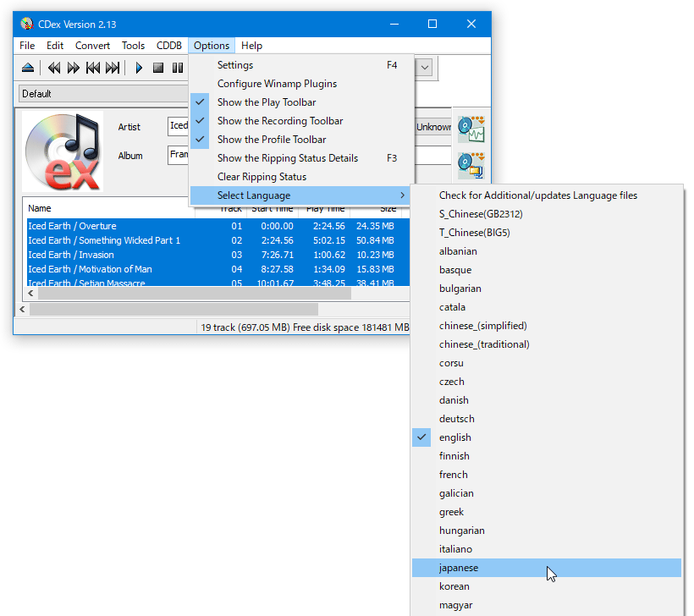Select T_Chinese(BIG5) language
Screen dimensions: 694x616
[547, 233]
